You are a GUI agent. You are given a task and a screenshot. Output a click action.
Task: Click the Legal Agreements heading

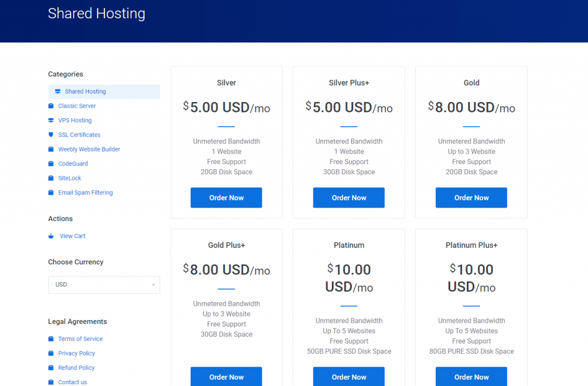(78, 322)
